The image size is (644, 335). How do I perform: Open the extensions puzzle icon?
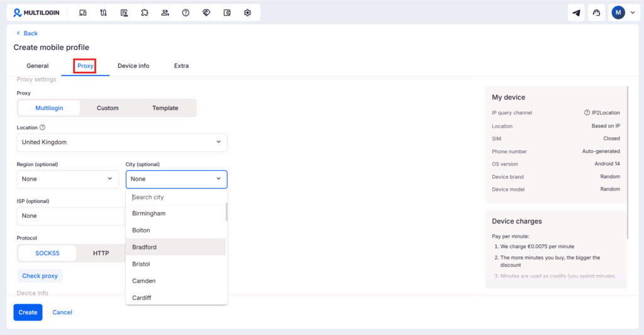pos(145,13)
